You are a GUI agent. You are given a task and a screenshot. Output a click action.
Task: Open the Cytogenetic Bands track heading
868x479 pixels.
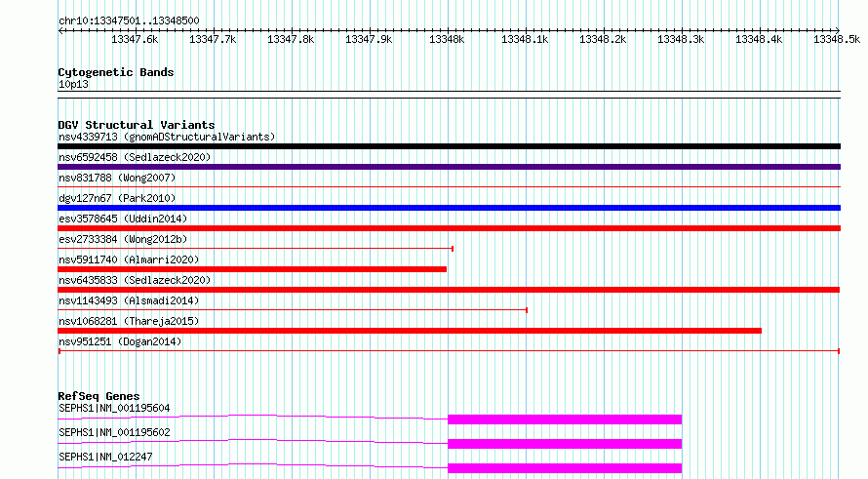[116, 72]
